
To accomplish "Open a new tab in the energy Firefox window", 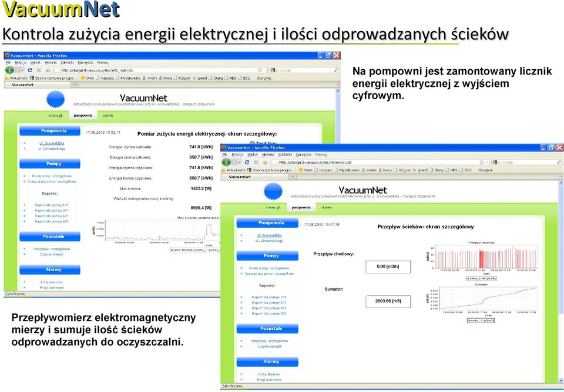I will pos(74,85).
